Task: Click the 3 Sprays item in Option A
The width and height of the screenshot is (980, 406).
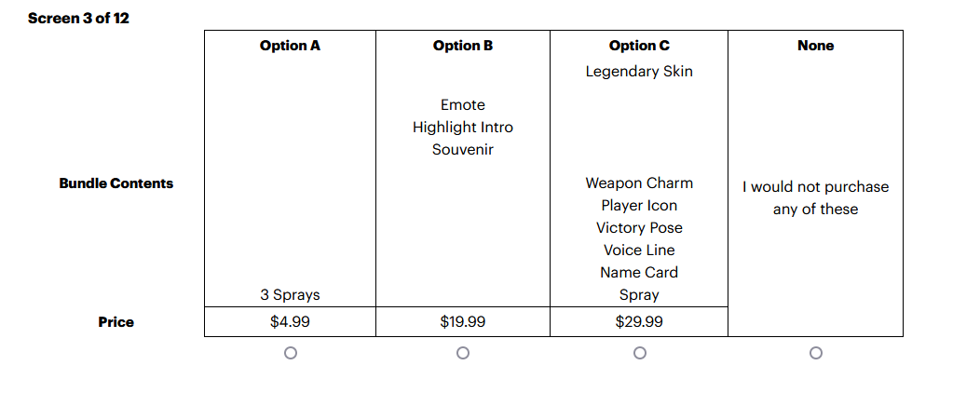Action: 290,295
